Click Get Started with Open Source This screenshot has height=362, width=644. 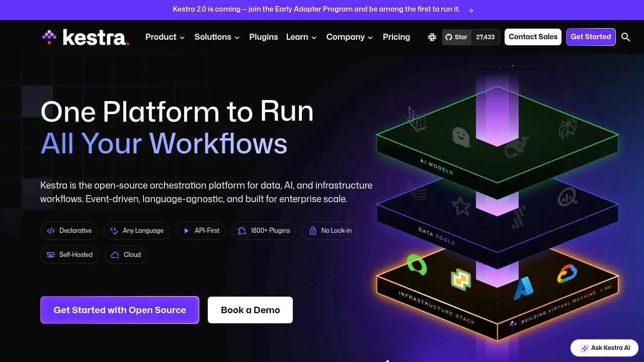pos(120,310)
